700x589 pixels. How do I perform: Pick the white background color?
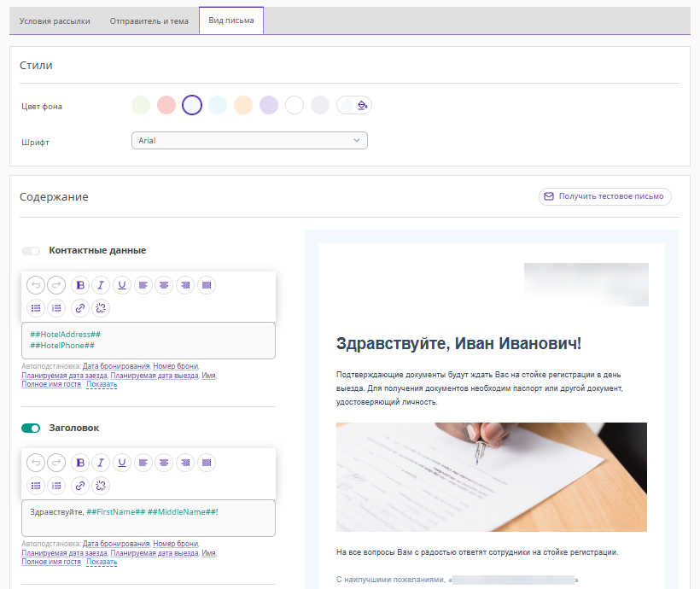click(295, 105)
